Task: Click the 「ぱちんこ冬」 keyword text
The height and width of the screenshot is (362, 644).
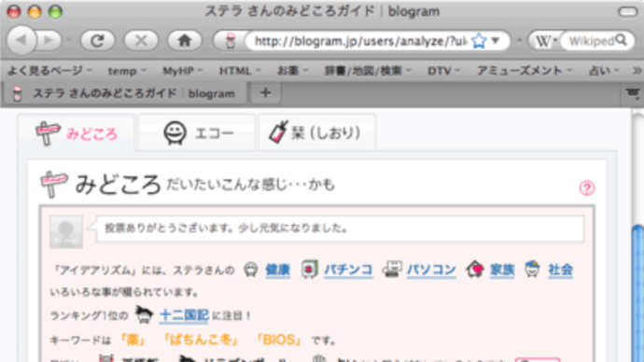Action: click(201, 340)
